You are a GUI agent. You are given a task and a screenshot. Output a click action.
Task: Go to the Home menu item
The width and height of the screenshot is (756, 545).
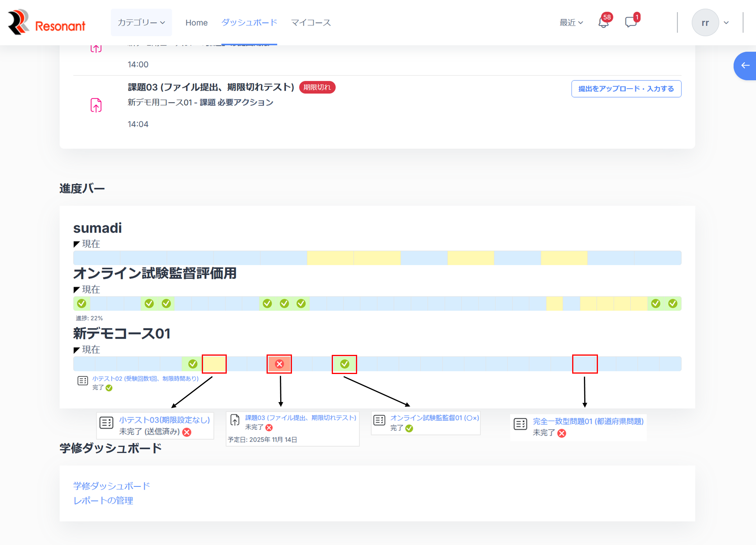[x=196, y=23]
